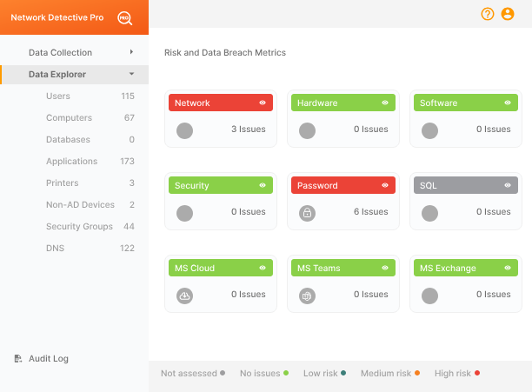The width and height of the screenshot is (532, 392).
Task: Click the Network card circle icon
Action: click(x=184, y=130)
